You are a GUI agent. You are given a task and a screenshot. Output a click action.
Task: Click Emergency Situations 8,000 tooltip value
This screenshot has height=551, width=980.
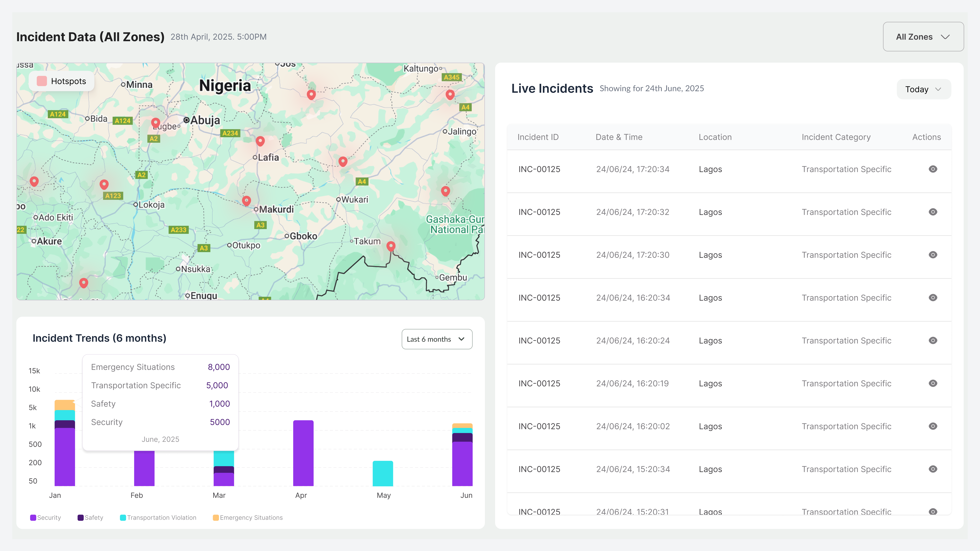tap(219, 367)
